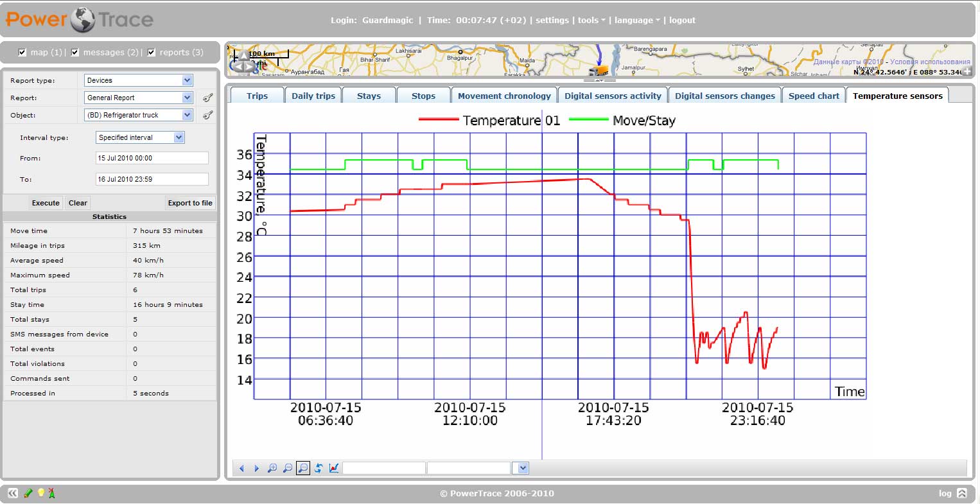Image resolution: width=980 pixels, height=504 pixels.
Task: Toggle the reports (3) checkbox
Action: pos(152,53)
